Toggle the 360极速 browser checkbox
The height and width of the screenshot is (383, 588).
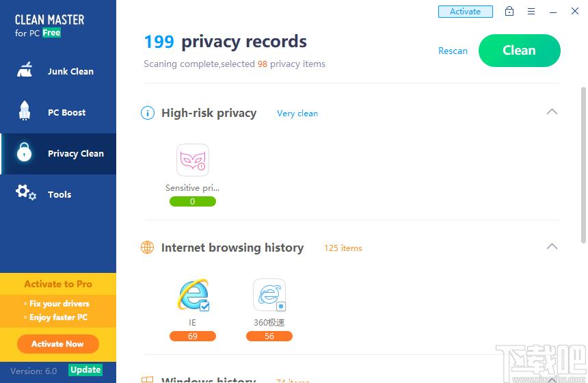[x=281, y=306]
